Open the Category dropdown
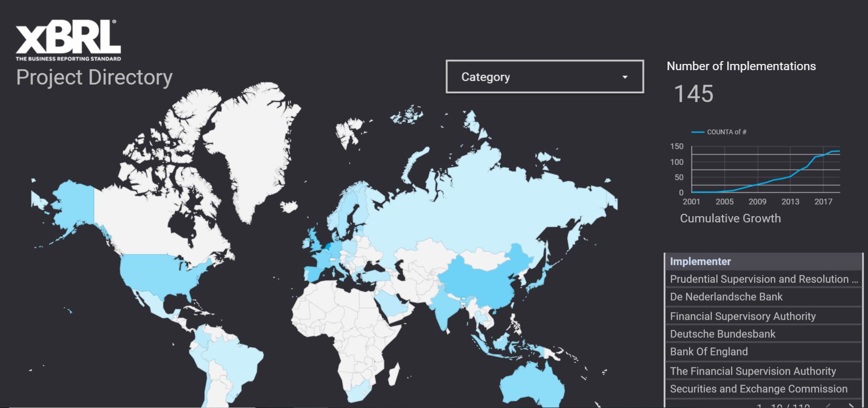Screen dimensions: 868x408 tap(545, 76)
